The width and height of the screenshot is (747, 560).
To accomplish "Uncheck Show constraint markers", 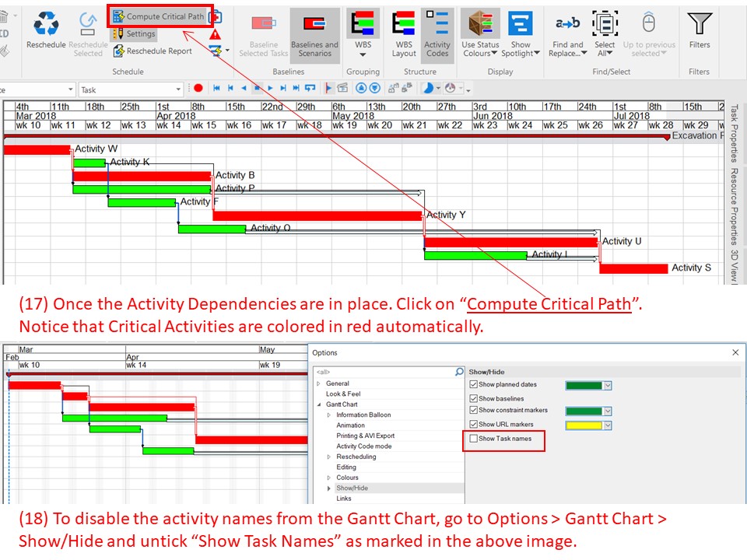I will tap(474, 410).
